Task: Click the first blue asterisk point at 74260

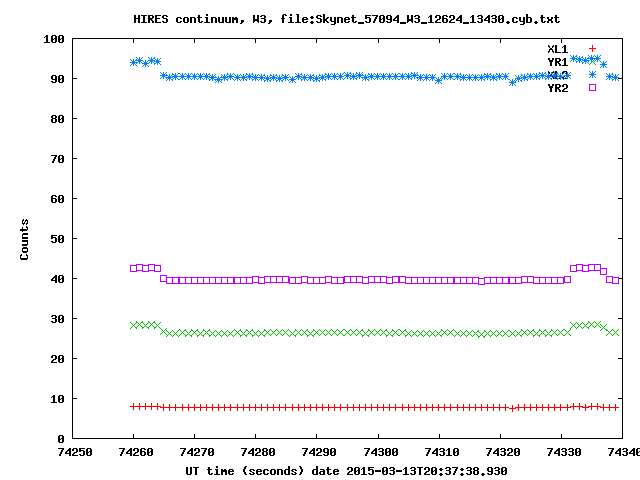Action: coord(133,62)
